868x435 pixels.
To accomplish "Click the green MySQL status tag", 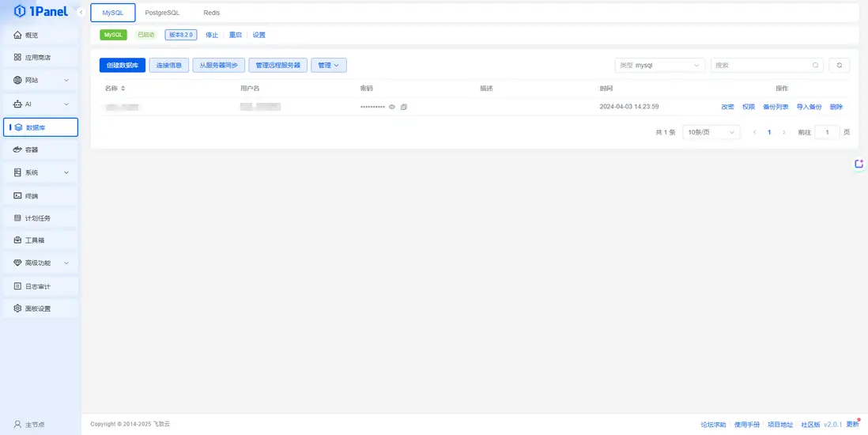I will click(114, 35).
